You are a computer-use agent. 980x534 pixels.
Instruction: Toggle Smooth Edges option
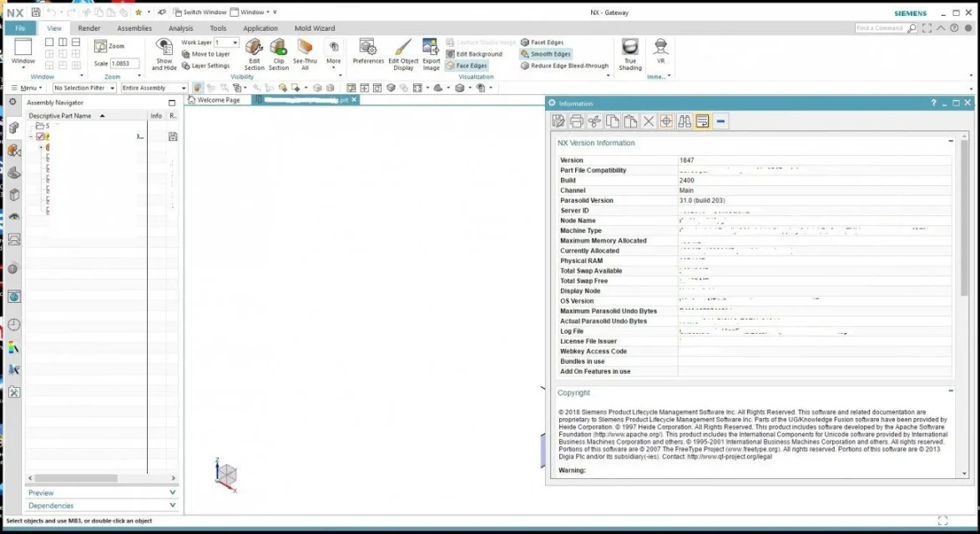point(546,54)
